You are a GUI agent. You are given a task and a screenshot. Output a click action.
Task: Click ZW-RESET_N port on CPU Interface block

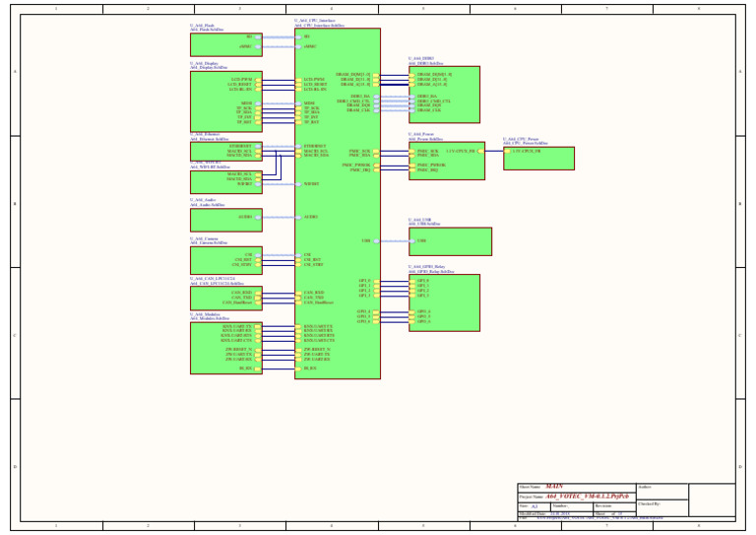tap(313, 349)
